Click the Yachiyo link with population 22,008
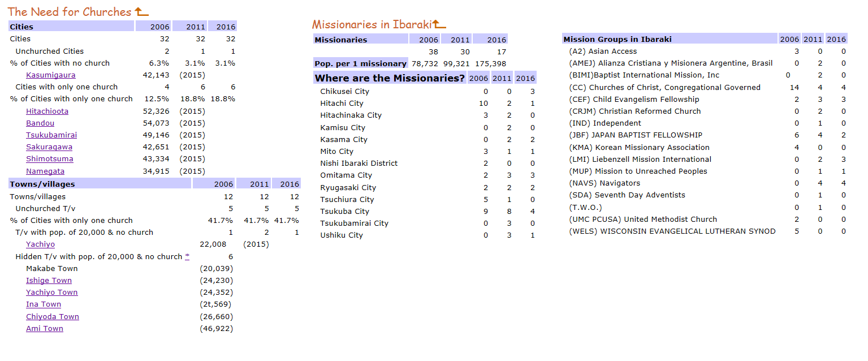 coord(40,244)
